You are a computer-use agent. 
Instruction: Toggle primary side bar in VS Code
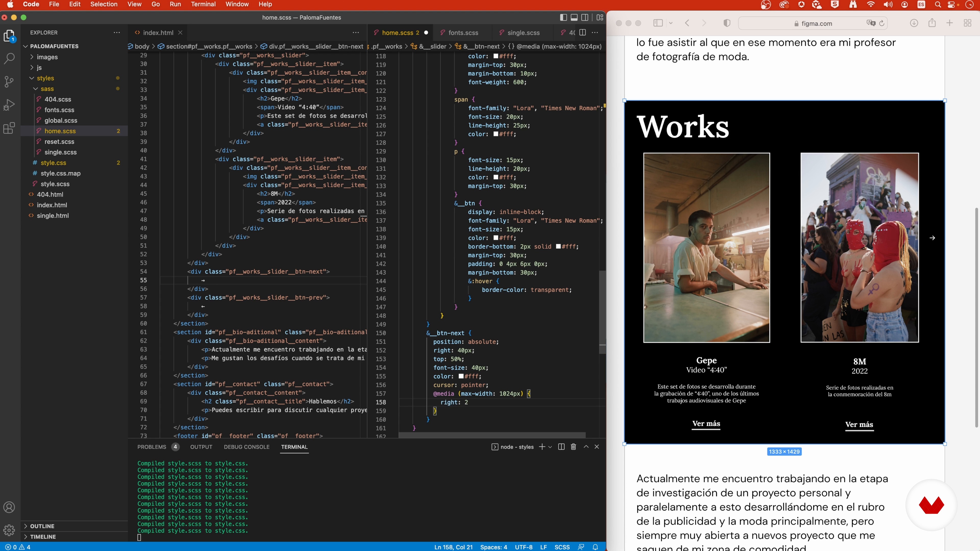point(563,18)
